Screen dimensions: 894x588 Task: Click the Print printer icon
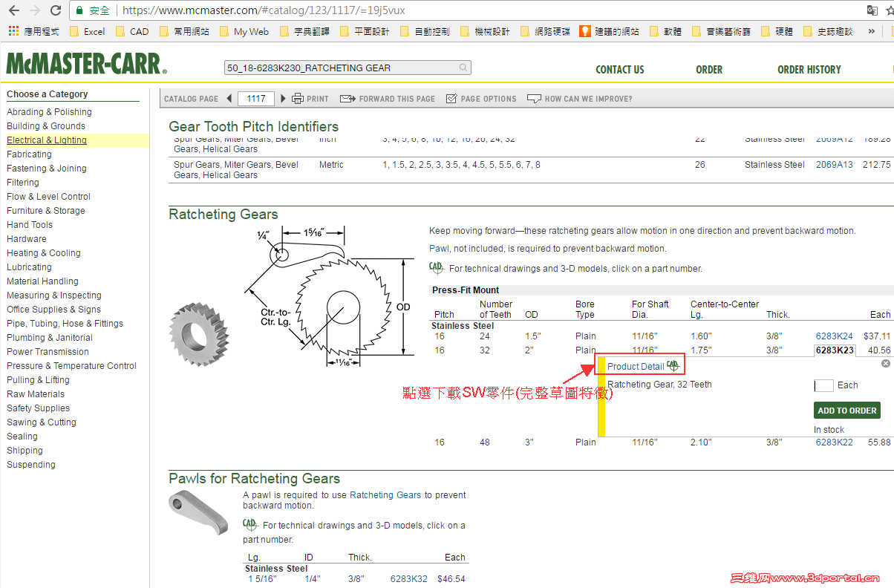[298, 98]
